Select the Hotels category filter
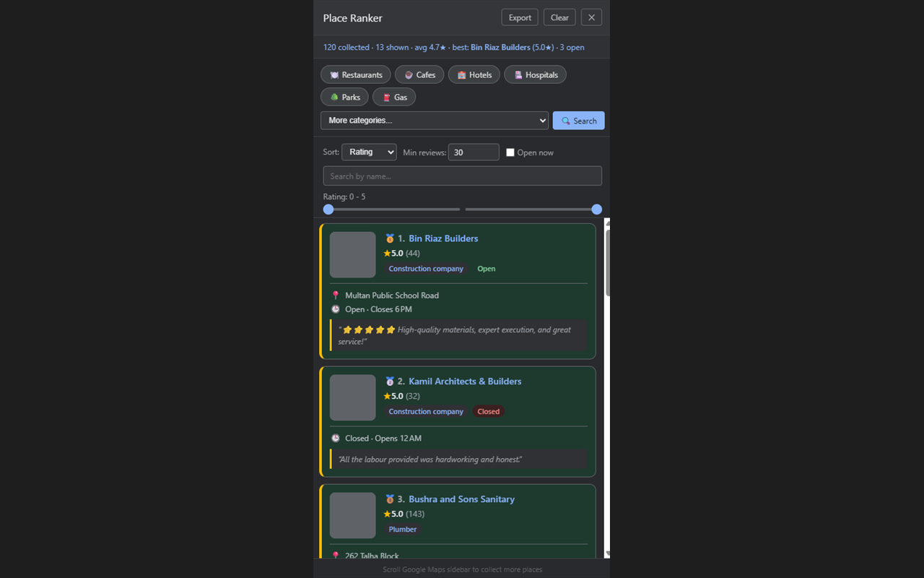The width and height of the screenshot is (924, 578). pyautogui.click(x=474, y=74)
